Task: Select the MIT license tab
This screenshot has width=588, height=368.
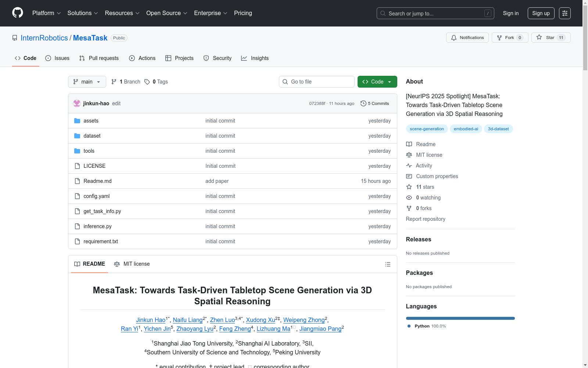Action: pyautogui.click(x=132, y=264)
